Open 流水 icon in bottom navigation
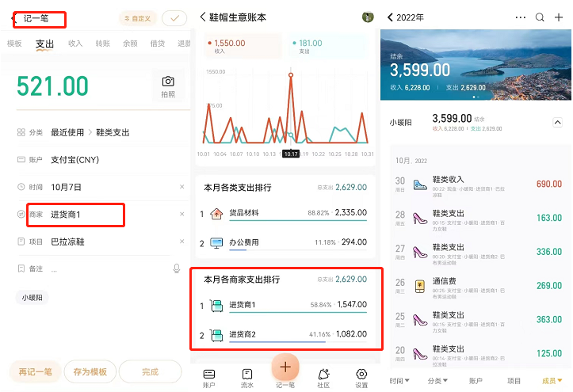The height and width of the screenshot is (392, 573). pos(247,377)
